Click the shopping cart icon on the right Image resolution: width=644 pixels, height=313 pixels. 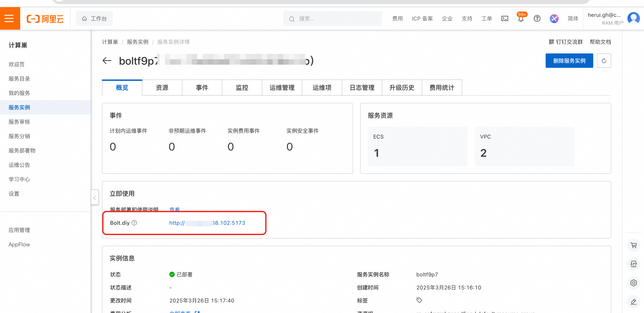633,245
